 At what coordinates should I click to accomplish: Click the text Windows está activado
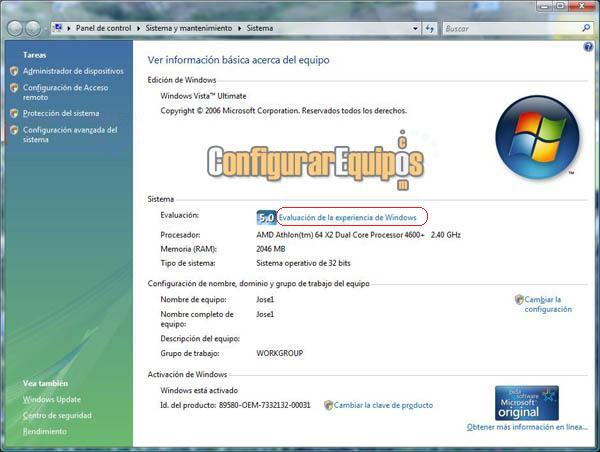(x=199, y=390)
